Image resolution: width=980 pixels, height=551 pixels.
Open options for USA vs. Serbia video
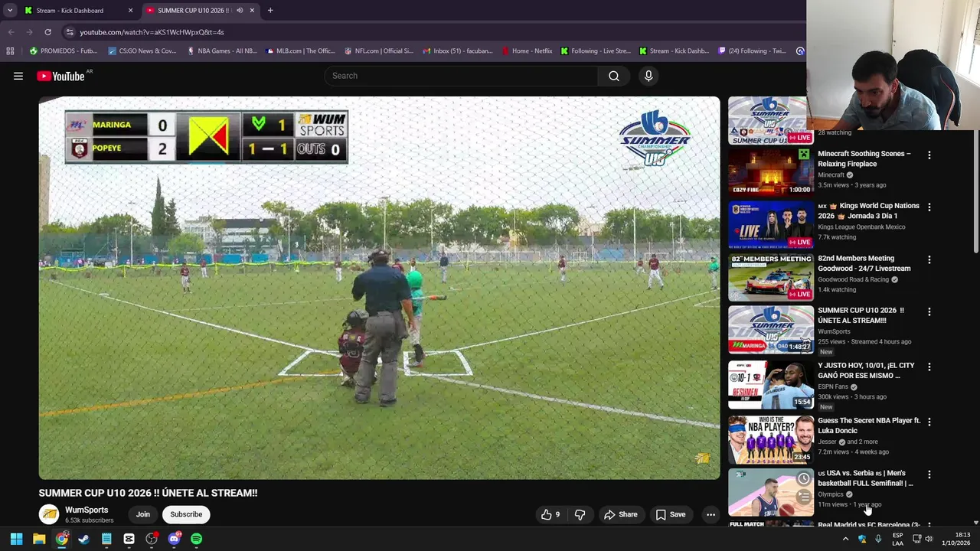[929, 475]
